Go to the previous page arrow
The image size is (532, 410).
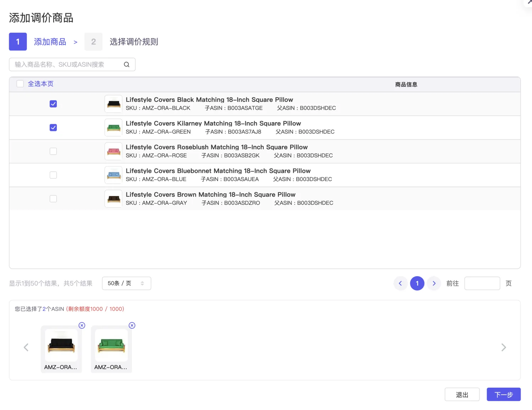(x=400, y=283)
